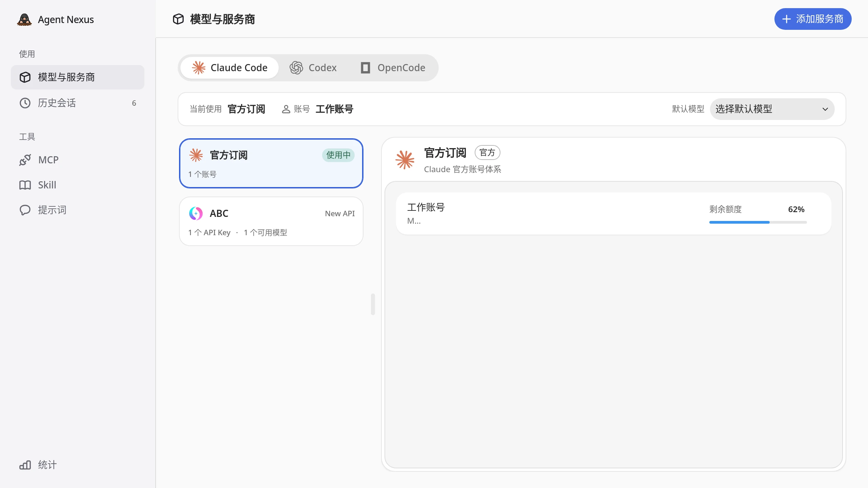Screen dimensions: 868x488
Task: Click the 官方 tag badge
Action: click(488, 152)
